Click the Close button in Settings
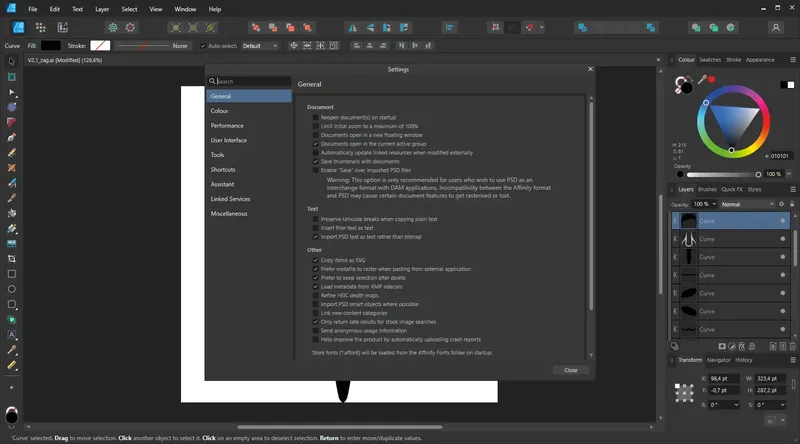The image size is (800, 444). (x=571, y=370)
